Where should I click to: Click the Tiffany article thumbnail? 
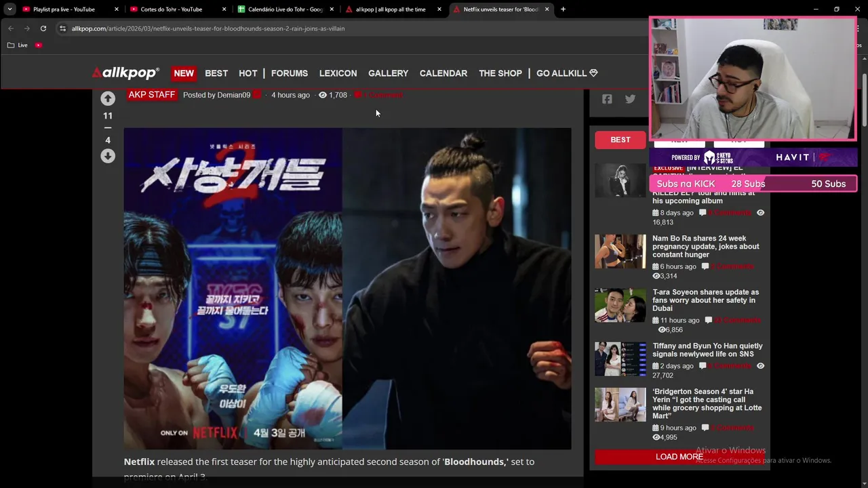point(620,359)
